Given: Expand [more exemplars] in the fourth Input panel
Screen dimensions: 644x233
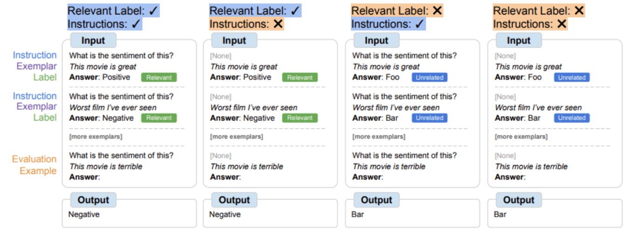Looking at the screenshot, I should tap(521, 137).
